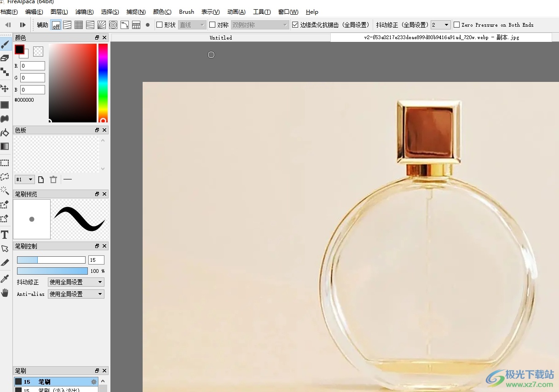Image resolution: width=559 pixels, height=392 pixels.
Task: Activate the Magic Wand tool
Action: [5, 190]
